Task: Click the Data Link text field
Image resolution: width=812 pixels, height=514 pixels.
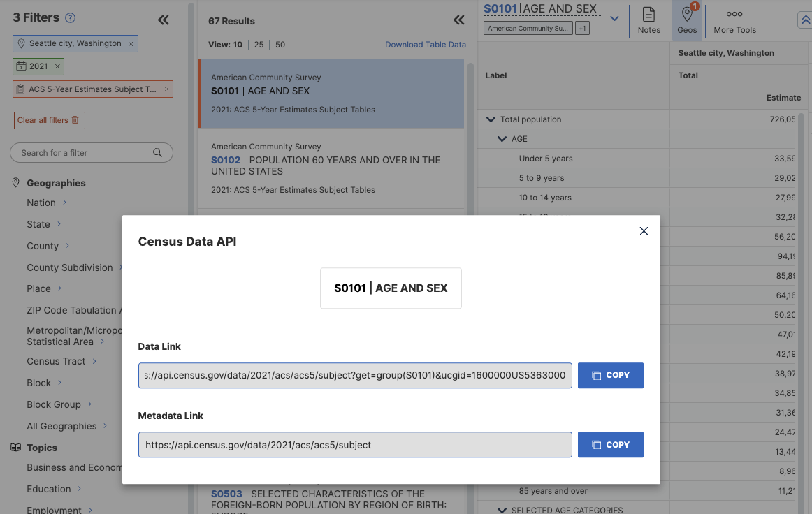Action: [x=355, y=375]
